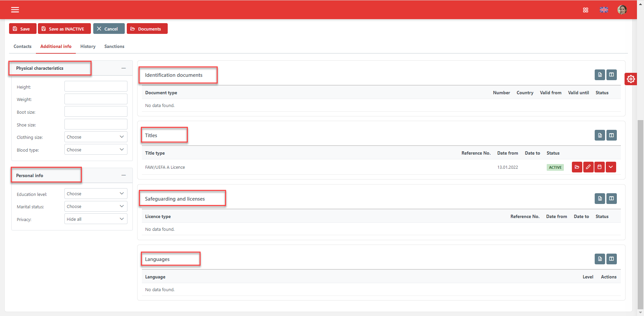644x316 pixels.
Task: Expand the red chevron in Titles row
Action: (x=611, y=167)
